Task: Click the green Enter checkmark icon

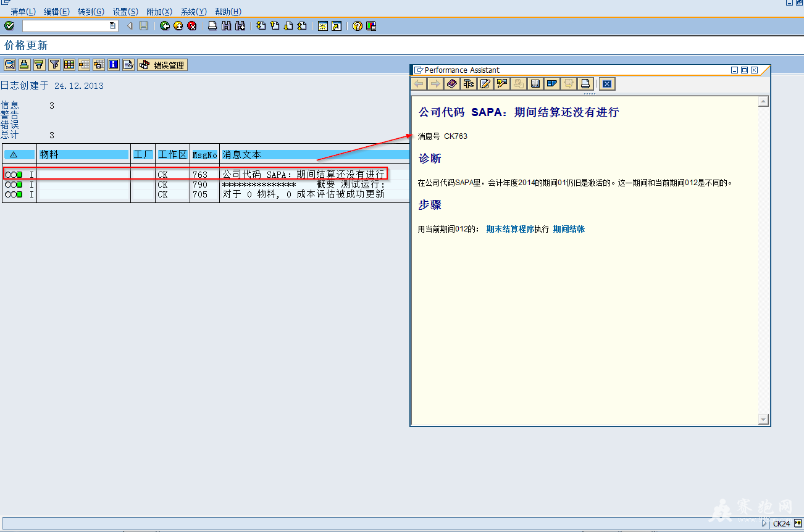Action: (x=9, y=26)
